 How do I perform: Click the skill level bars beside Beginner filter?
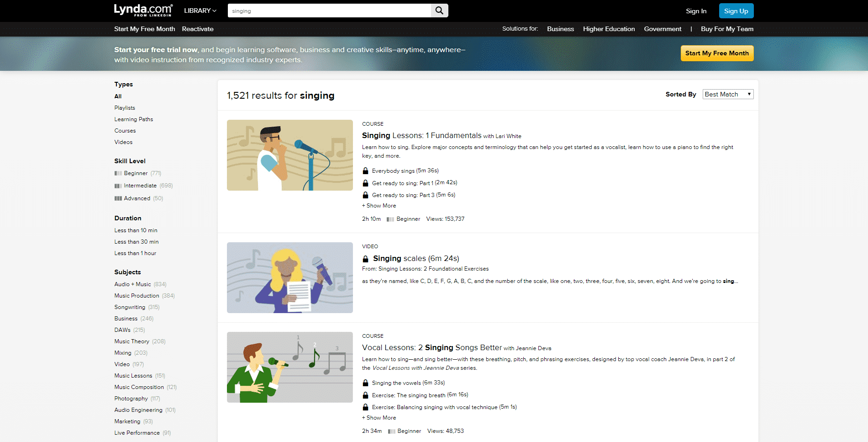coord(118,173)
